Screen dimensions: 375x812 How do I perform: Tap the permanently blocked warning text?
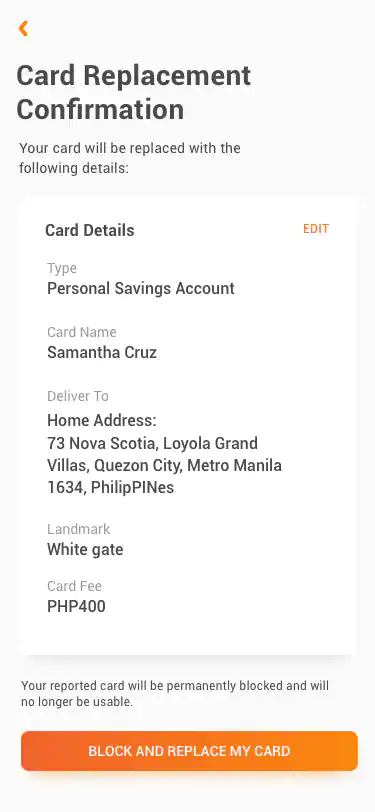[175, 694]
